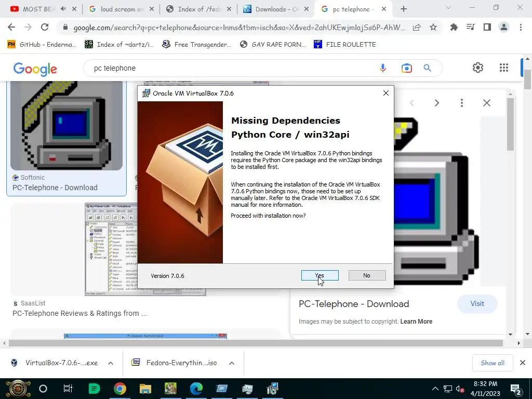Go back in Chrome browser history
This screenshot has height=399, width=532.
pyautogui.click(x=11, y=28)
